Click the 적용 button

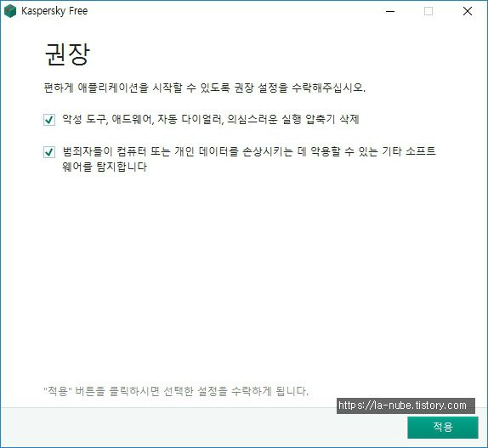coord(443,427)
